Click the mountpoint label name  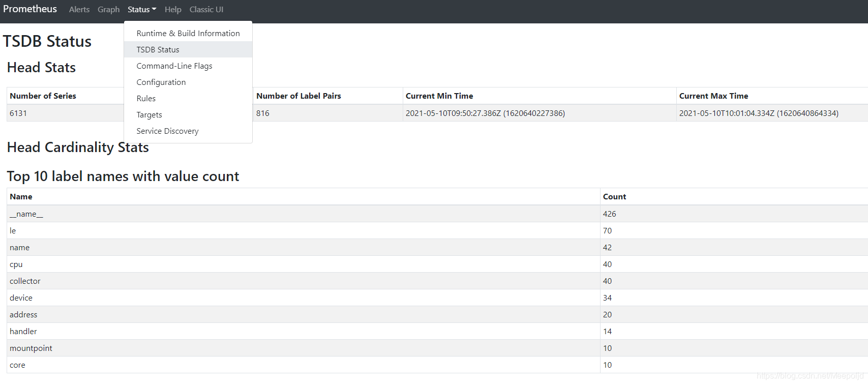pyautogui.click(x=31, y=348)
